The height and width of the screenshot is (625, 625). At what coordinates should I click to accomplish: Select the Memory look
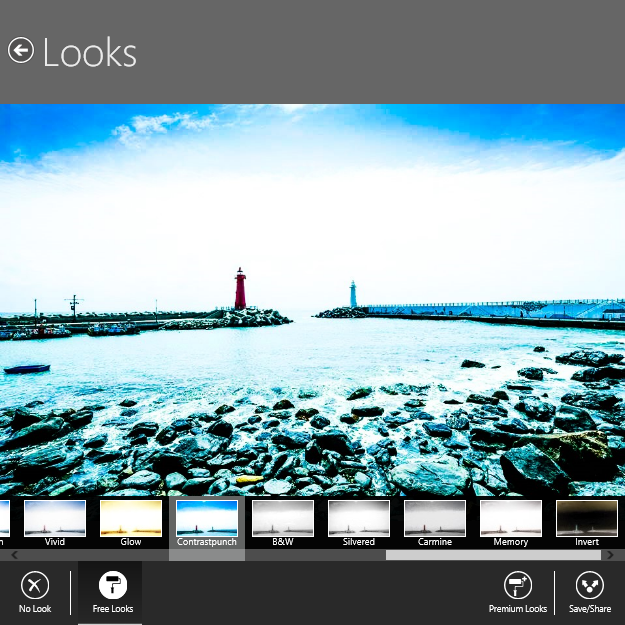point(511,519)
